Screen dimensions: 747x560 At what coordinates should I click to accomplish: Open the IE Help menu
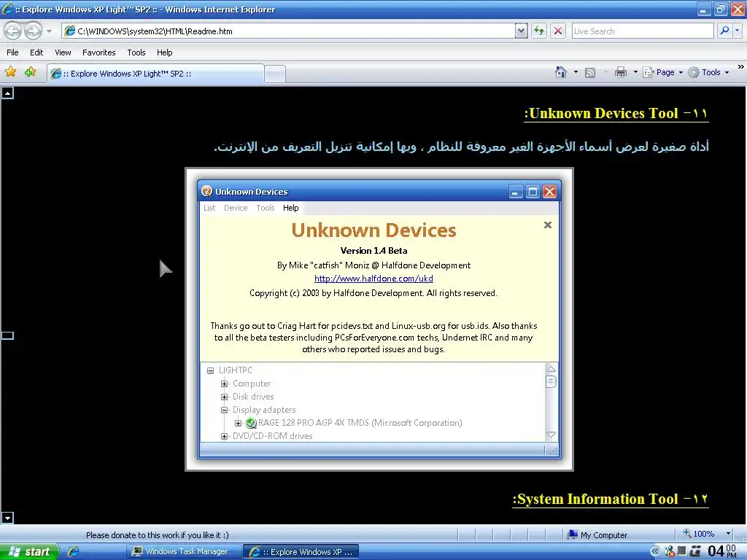tap(164, 52)
